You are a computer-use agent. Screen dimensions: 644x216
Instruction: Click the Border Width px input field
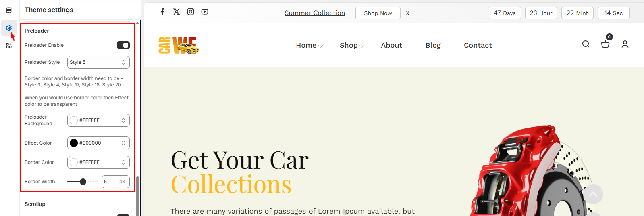coord(110,182)
